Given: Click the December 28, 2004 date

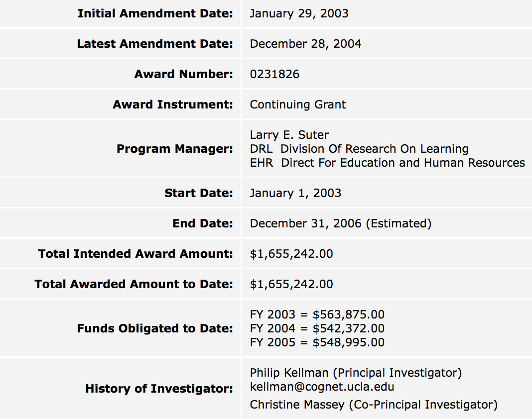Looking at the screenshot, I should click(x=305, y=44).
